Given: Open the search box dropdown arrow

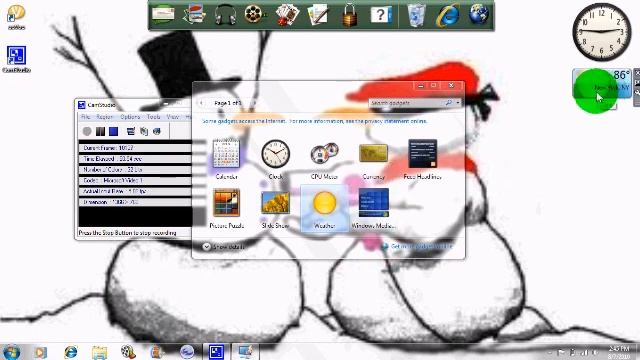Looking at the screenshot, I should click(458, 103).
